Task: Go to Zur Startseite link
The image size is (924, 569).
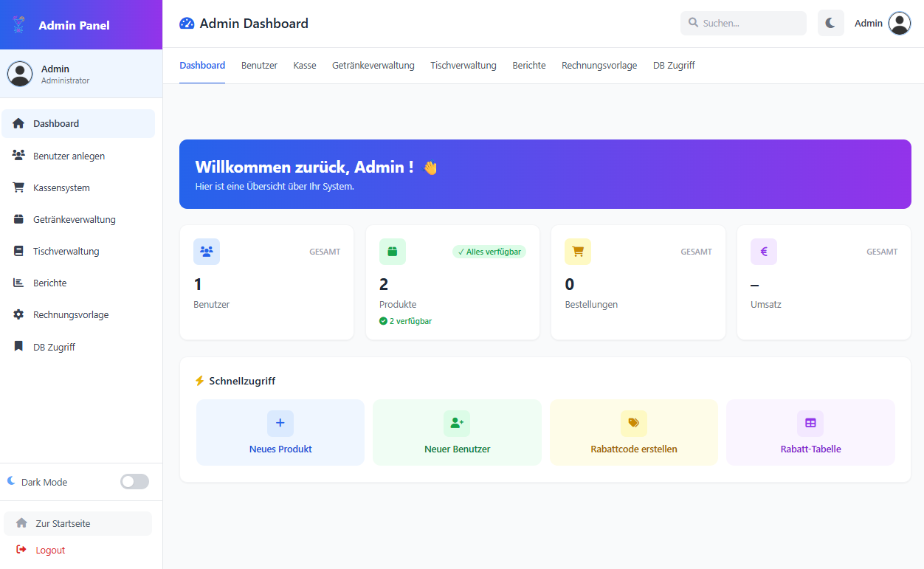Action: pos(78,523)
